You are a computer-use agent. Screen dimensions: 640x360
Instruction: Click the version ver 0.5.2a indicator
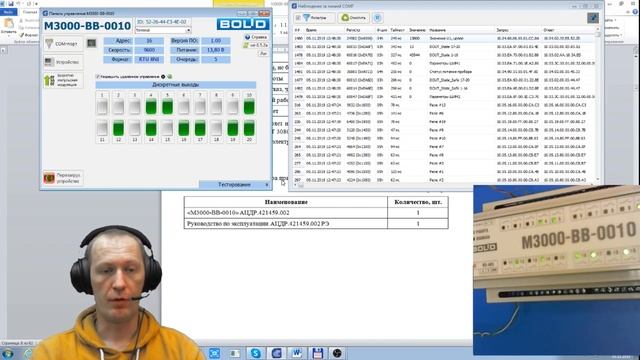[x=256, y=45]
